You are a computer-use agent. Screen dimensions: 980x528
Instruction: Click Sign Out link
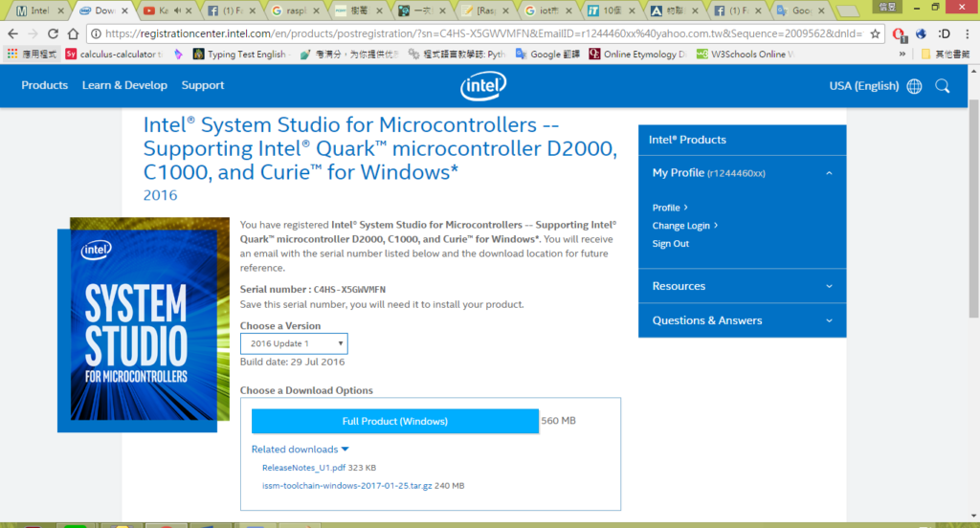pyautogui.click(x=671, y=244)
